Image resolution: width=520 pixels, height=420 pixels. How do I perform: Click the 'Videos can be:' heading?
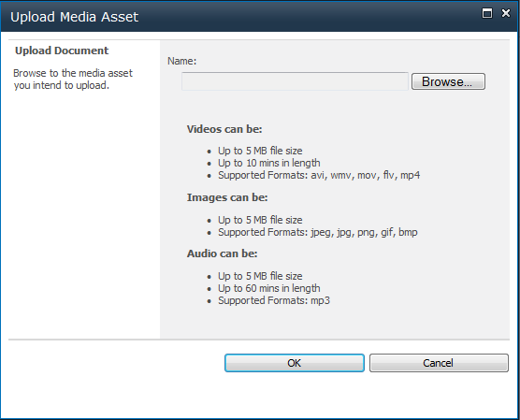click(224, 129)
